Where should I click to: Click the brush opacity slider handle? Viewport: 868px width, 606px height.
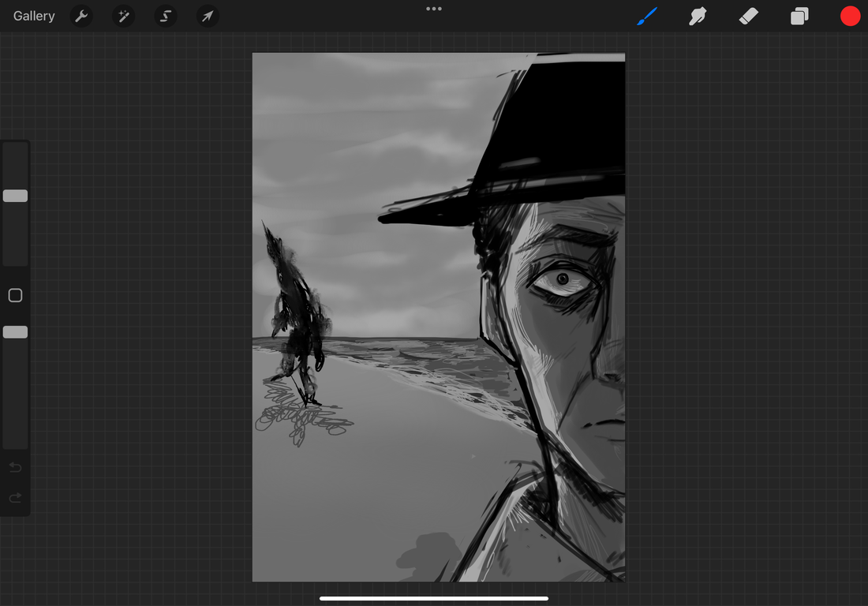15,332
